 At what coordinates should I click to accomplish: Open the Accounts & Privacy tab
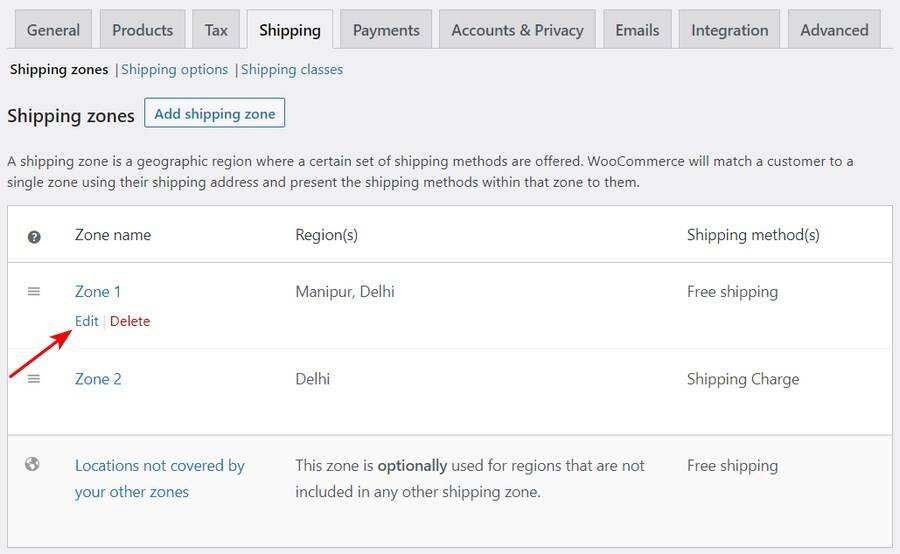point(517,30)
